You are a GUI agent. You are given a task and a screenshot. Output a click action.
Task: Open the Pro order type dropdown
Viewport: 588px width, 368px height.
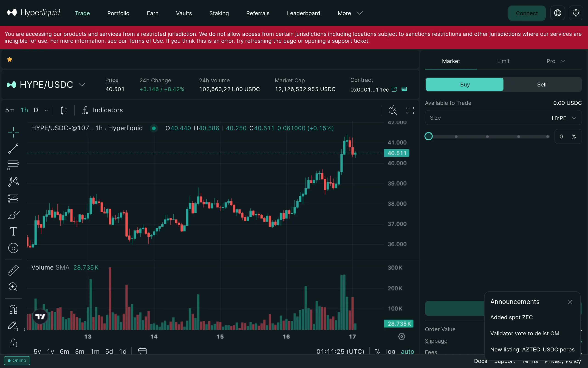tap(556, 61)
